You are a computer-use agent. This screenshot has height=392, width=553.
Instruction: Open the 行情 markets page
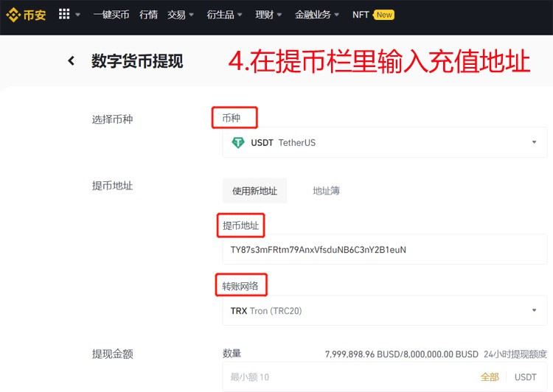(148, 15)
